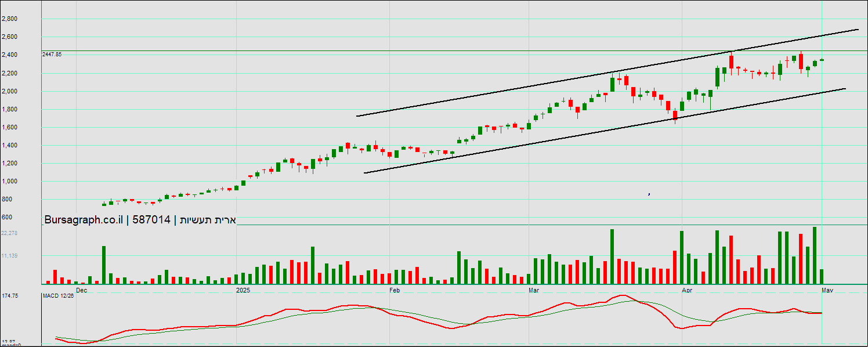Click the 22,278 volume axis label
Viewport: 868px width, 347px height.
[x=10, y=233]
